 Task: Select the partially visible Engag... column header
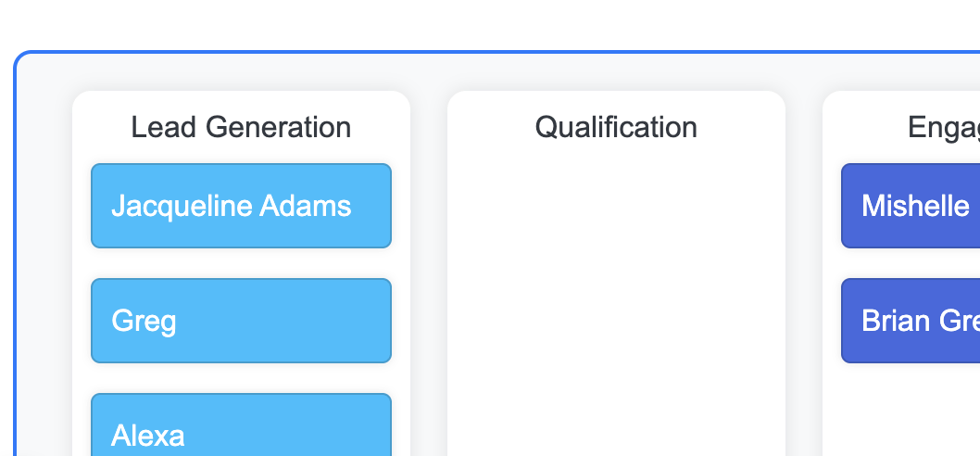point(943,127)
